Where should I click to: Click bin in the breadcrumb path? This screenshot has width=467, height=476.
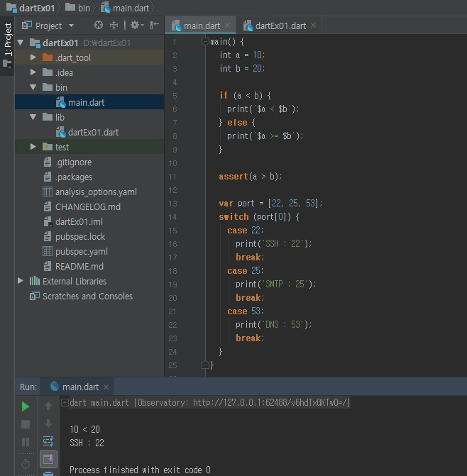84,7
